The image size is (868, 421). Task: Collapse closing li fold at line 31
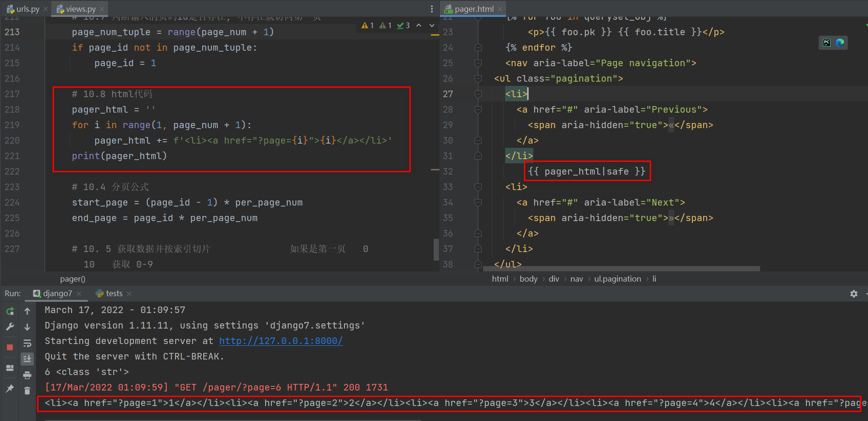[x=478, y=156]
